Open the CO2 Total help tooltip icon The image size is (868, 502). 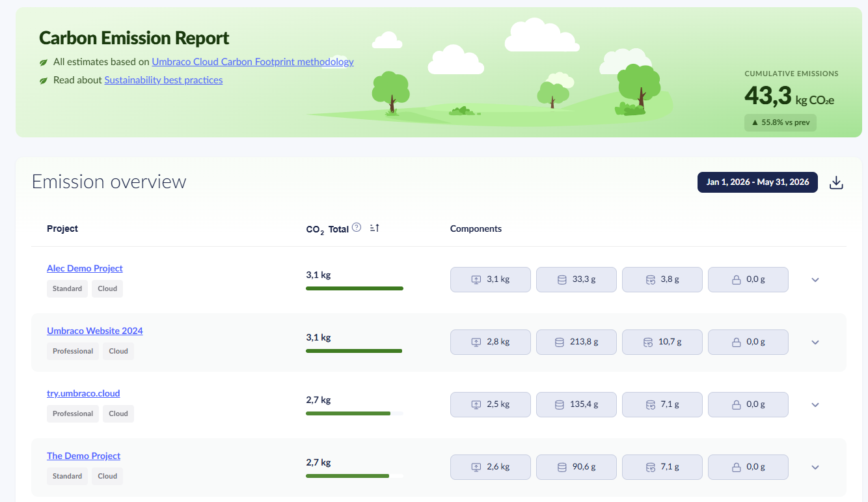click(x=357, y=228)
